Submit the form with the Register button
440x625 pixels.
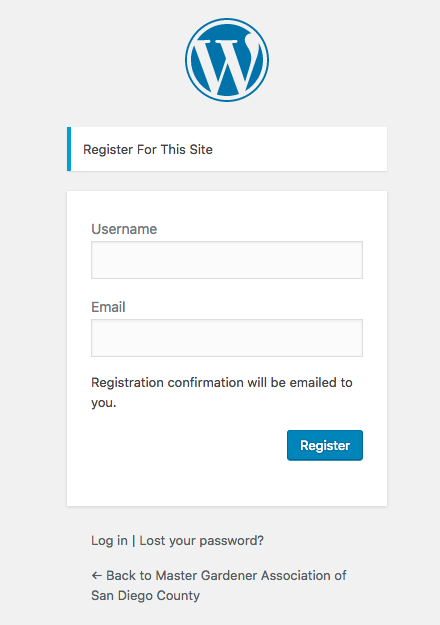pyautogui.click(x=325, y=445)
